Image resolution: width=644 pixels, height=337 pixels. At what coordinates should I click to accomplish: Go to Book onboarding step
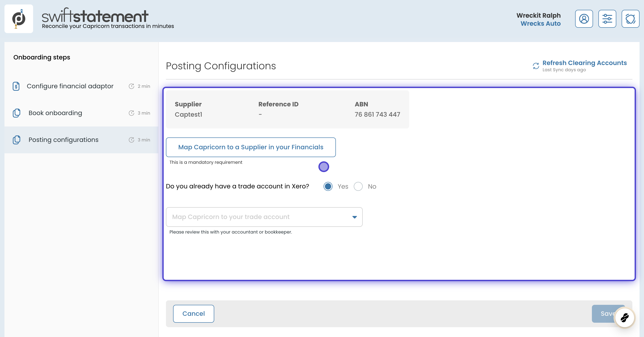point(81,113)
